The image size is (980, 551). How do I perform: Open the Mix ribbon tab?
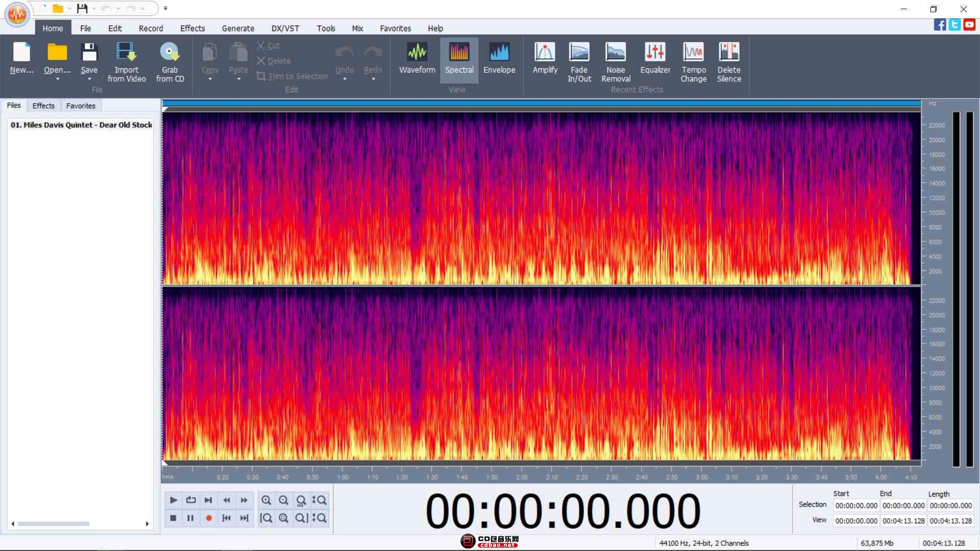(x=357, y=29)
